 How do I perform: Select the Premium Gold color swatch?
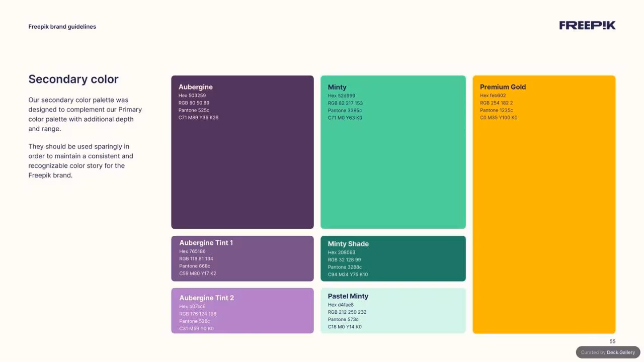[x=544, y=205]
